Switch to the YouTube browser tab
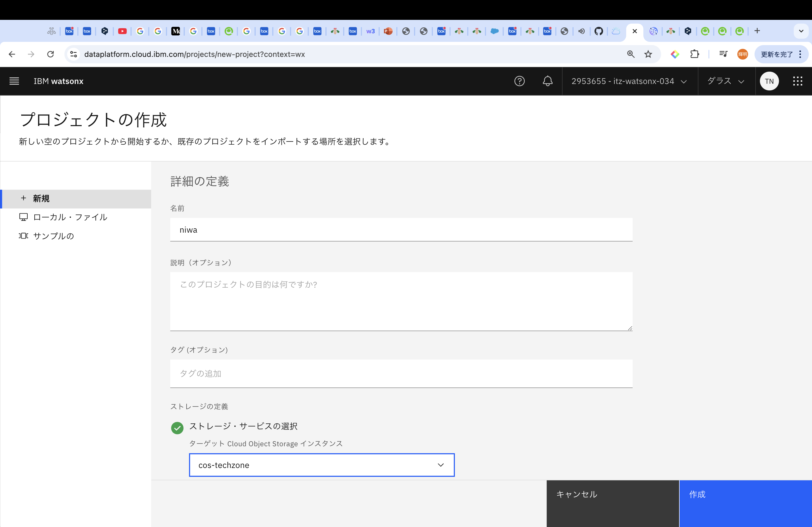This screenshot has height=527, width=812. pyautogui.click(x=122, y=31)
